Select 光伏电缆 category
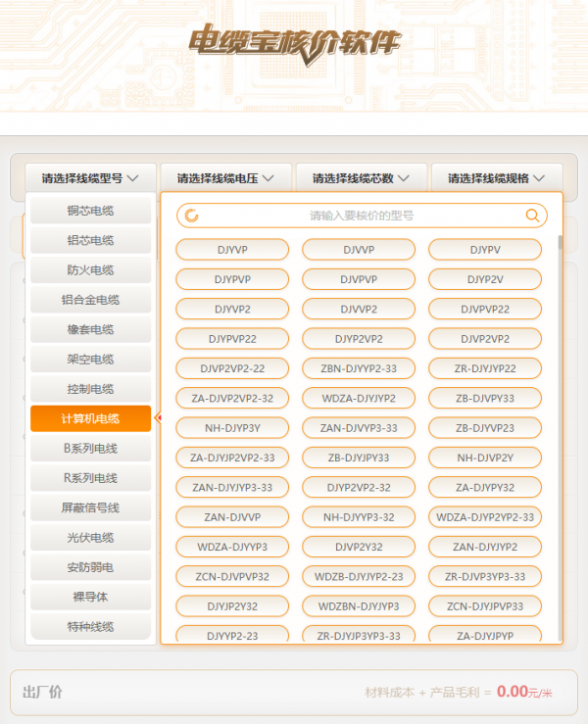The height and width of the screenshot is (724, 588). pos(90,538)
